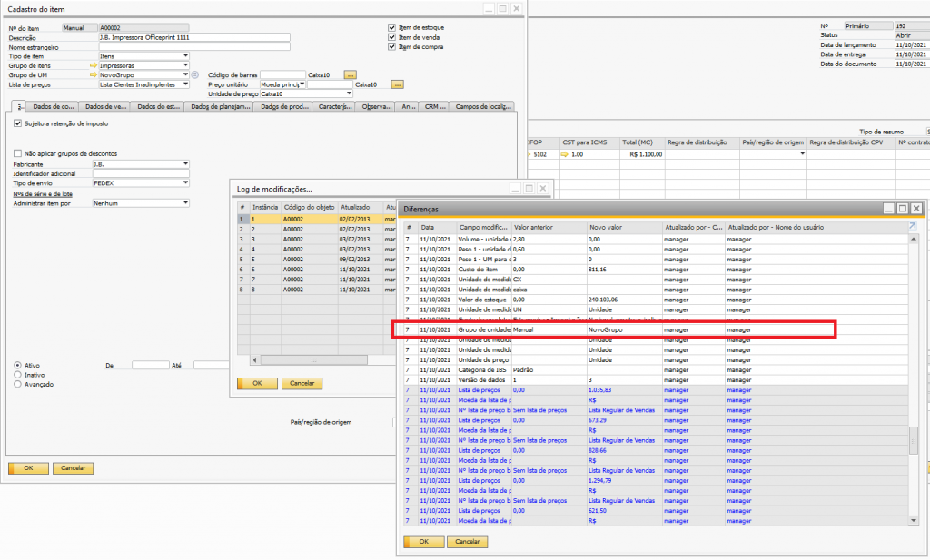This screenshot has width=930, height=560.
Task: Open the Fabricante dropdown
Action: [185, 164]
